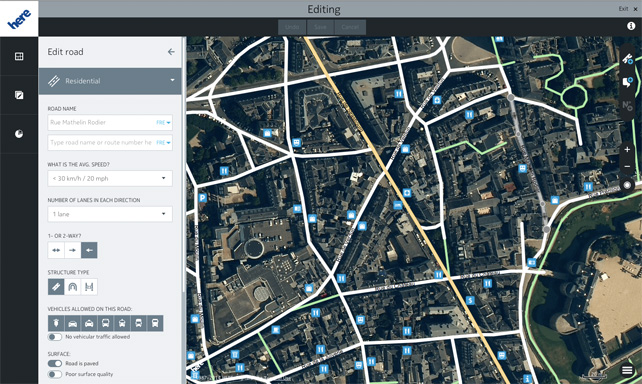Screen dimensions: 642x384
Task: Click the Undo button
Action: (292, 27)
